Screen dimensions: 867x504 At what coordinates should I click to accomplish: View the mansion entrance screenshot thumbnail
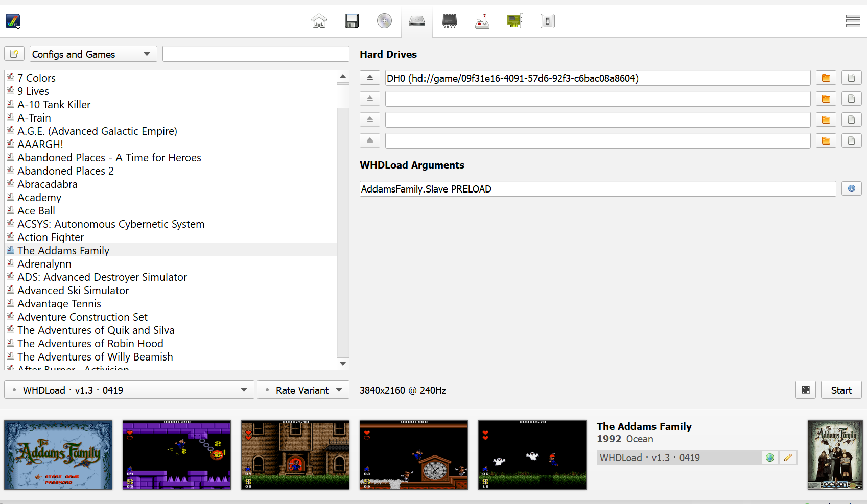295,455
